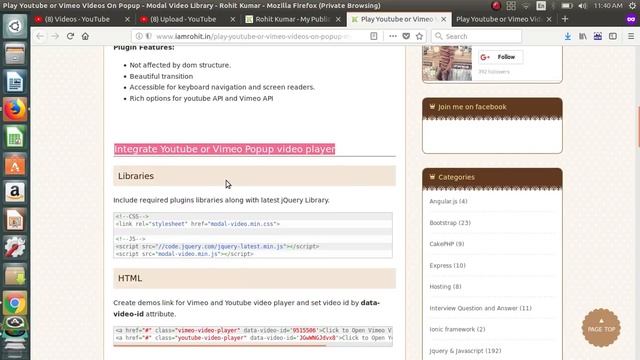Follow on Google Plus
Viewport: 640px width, 360px height.
pyautogui.click(x=500, y=57)
